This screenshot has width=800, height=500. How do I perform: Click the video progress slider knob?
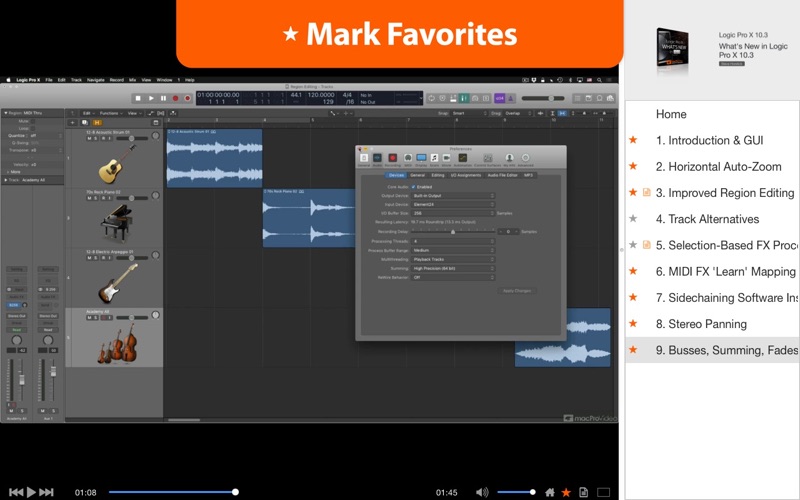235,492
